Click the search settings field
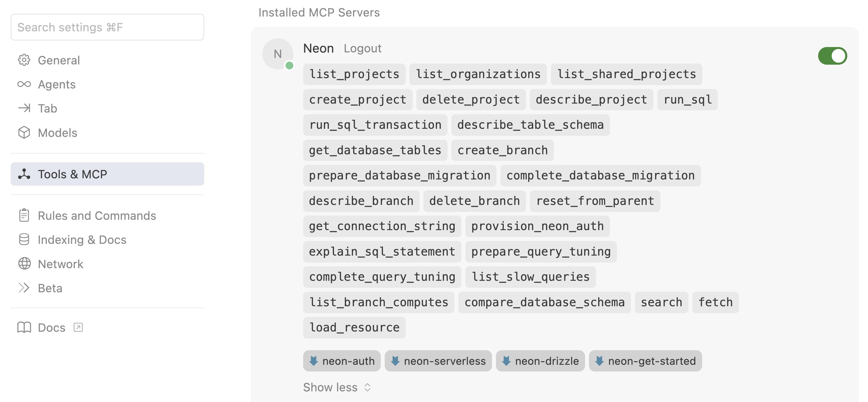The width and height of the screenshot is (868, 402). click(107, 27)
